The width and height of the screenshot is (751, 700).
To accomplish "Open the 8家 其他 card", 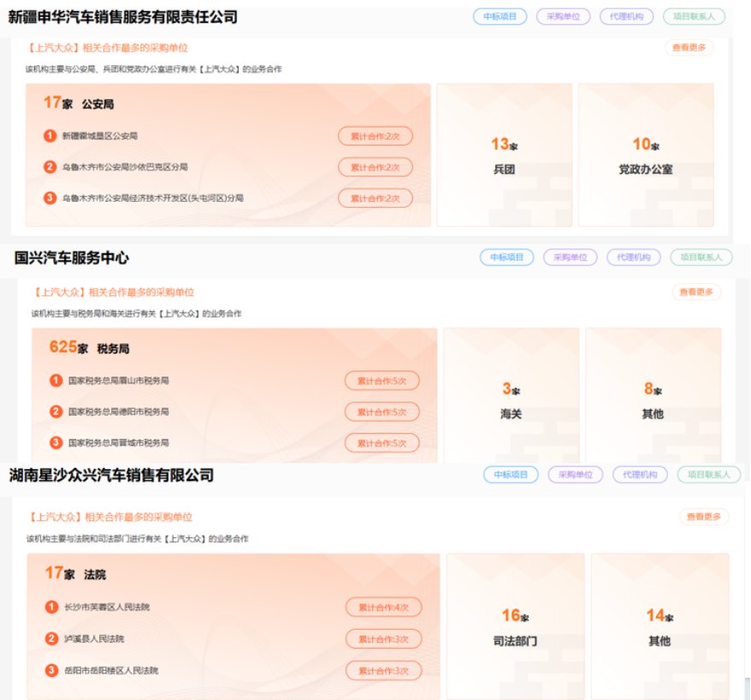I will click(x=653, y=395).
